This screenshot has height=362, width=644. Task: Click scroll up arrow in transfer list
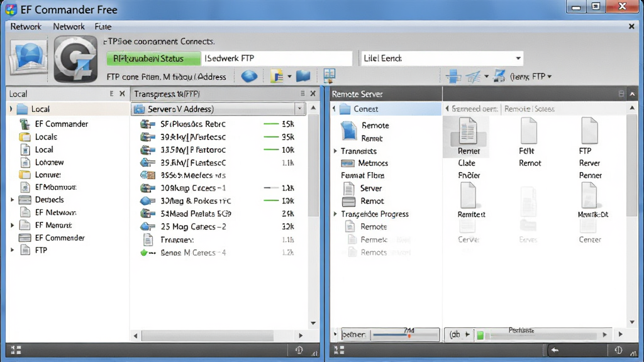point(313,108)
